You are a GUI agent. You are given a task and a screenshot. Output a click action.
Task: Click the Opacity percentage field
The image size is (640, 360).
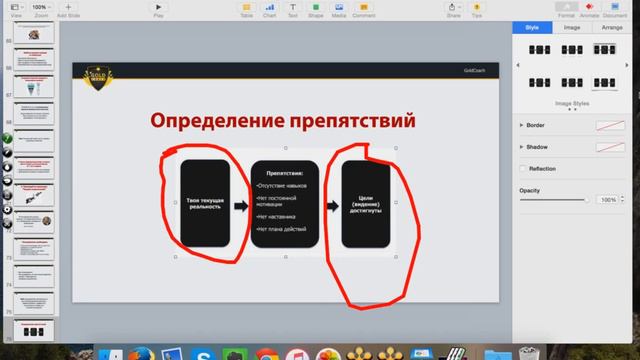pyautogui.click(x=608, y=200)
